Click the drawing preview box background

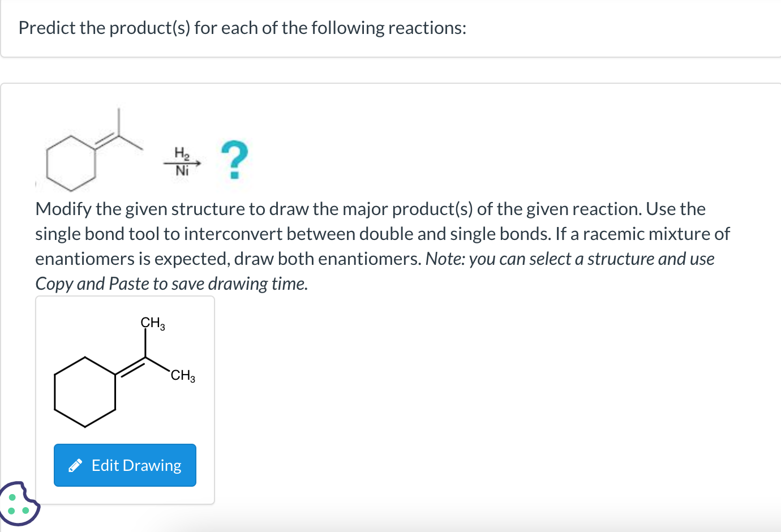[125, 400]
